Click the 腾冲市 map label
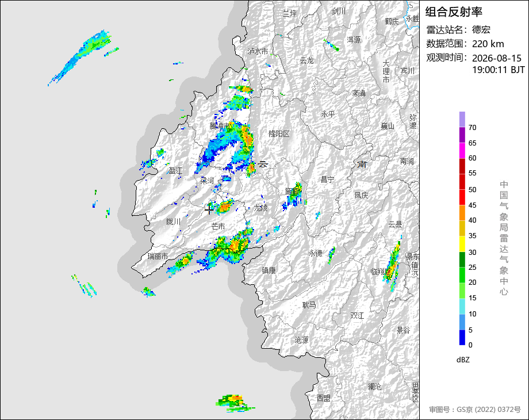The width and height of the screenshot is (529, 420). 220,126
